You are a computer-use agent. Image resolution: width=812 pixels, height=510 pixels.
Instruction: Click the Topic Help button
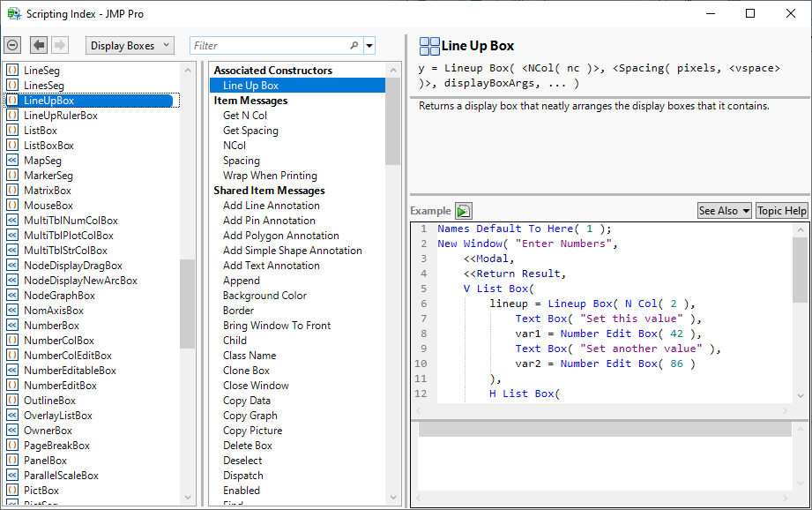click(x=781, y=210)
